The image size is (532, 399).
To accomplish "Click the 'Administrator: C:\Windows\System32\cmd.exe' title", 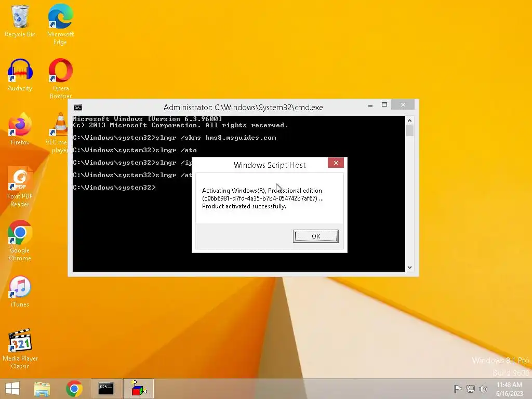I will coord(243,107).
